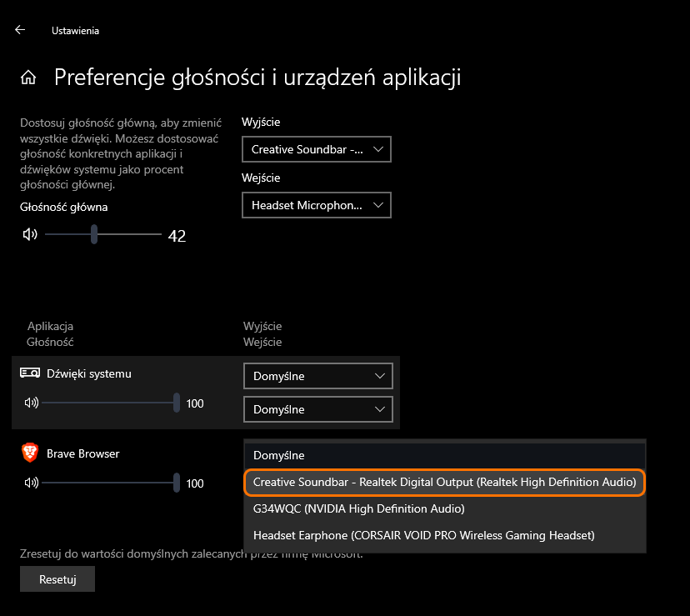Open system sounds input Domyślne dropdown
Image resolution: width=690 pixels, height=616 pixels.
click(318, 409)
